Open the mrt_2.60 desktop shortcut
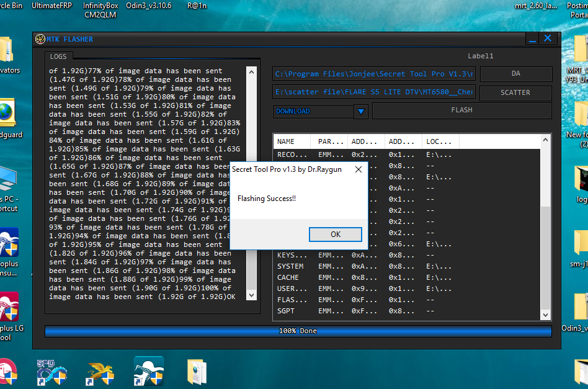Screen dimensions: 588x389 536,6
